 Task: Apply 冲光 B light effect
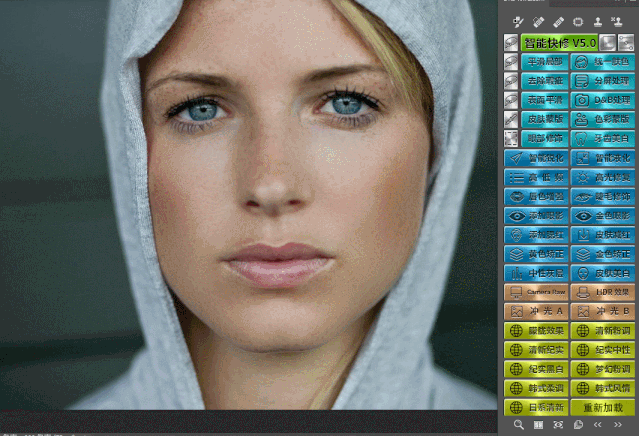click(603, 311)
